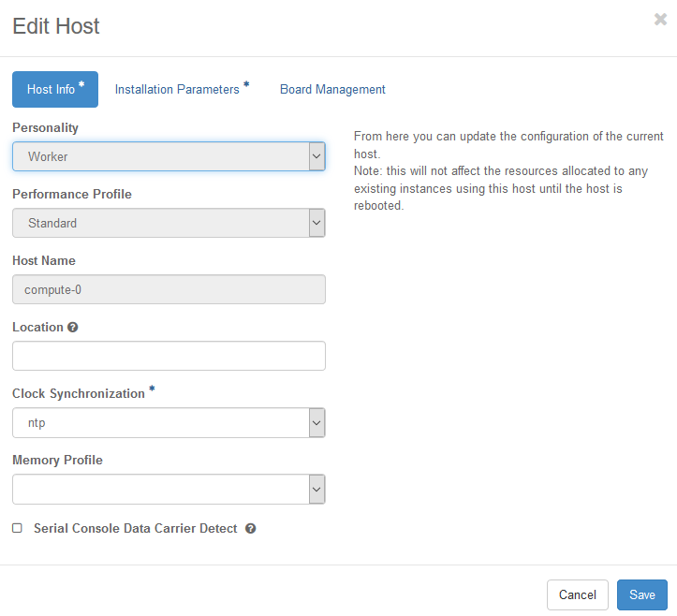Close the Edit Host dialog with X

[x=660, y=20]
